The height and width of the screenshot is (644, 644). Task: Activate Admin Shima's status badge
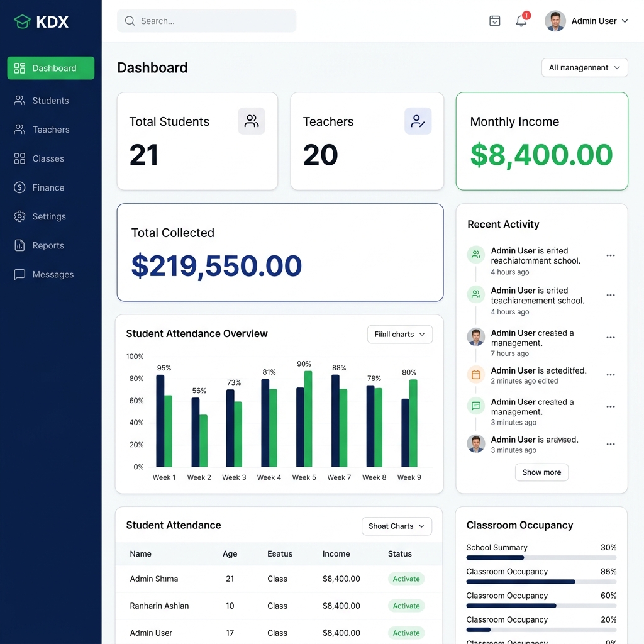(x=406, y=579)
